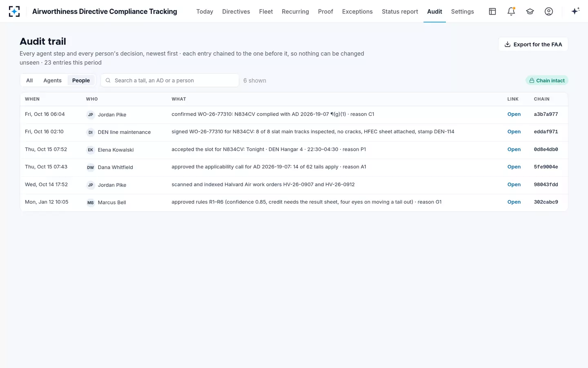Image resolution: width=588 pixels, height=368 pixels.
Task: Go to the Today tab
Action: [x=205, y=11]
